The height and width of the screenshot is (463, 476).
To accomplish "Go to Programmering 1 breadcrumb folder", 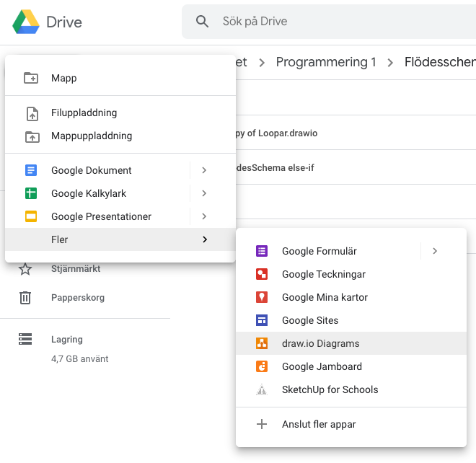I will pyautogui.click(x=326, y=62).
